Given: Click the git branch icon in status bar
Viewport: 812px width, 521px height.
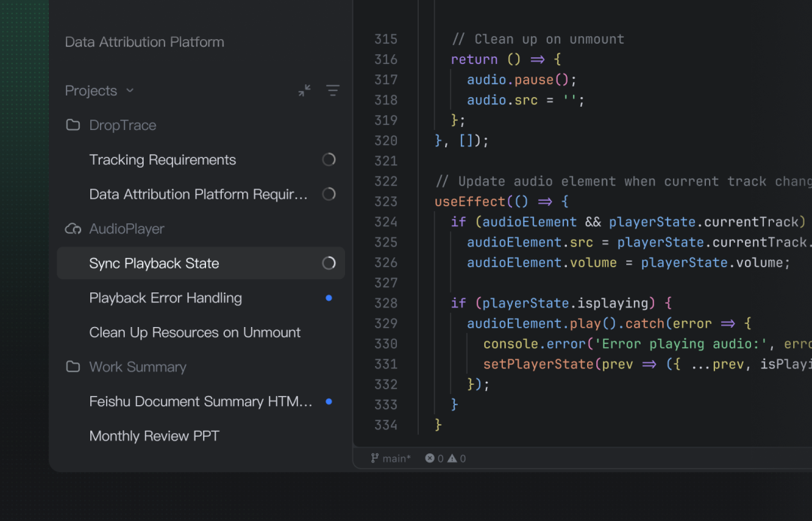Looking at the screenshot, I should click(374, 459).
